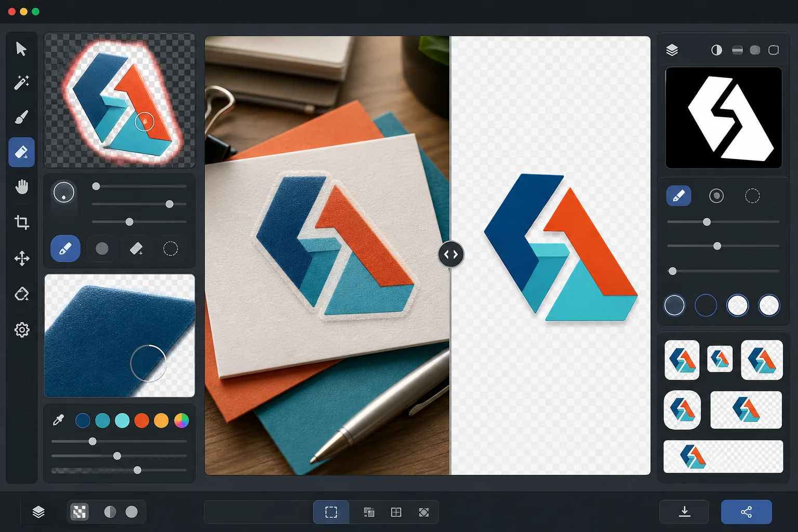Choose the blue restore brush mode button
The width and height of the screenshot is (798, 532).
(x=65, y=248)
